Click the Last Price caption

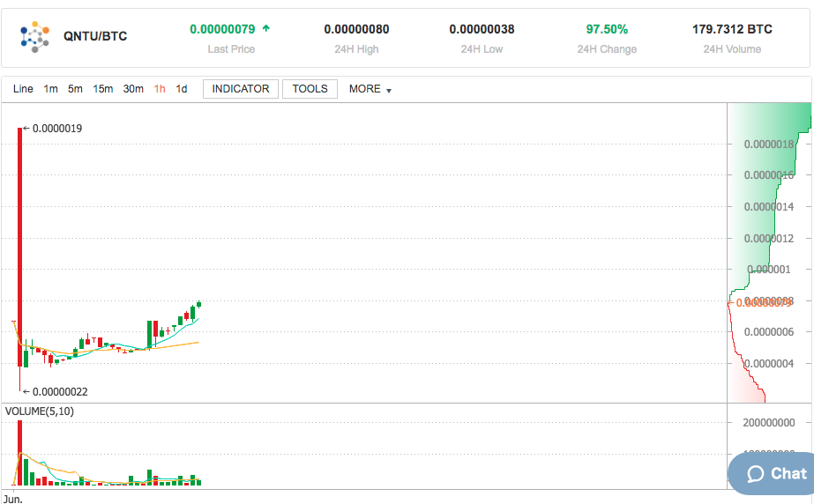tap(231, 49)
